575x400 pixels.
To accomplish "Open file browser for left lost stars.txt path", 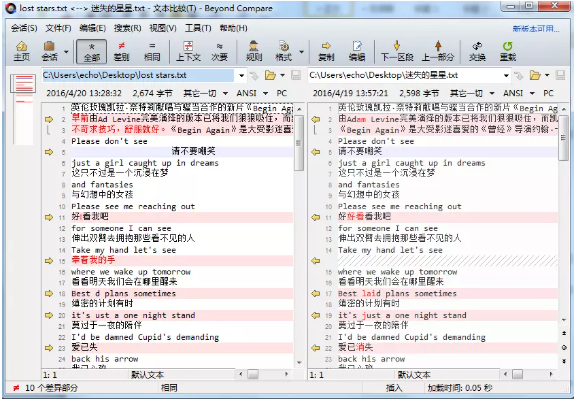I will point(270,76).
